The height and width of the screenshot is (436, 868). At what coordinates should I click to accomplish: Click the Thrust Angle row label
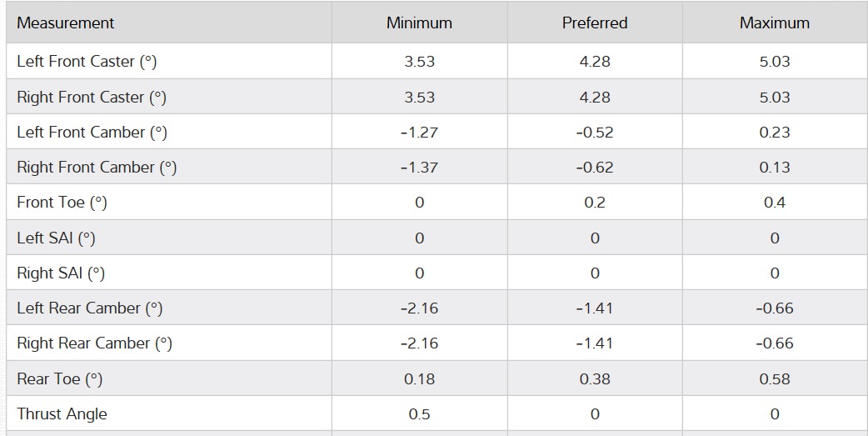62,414
